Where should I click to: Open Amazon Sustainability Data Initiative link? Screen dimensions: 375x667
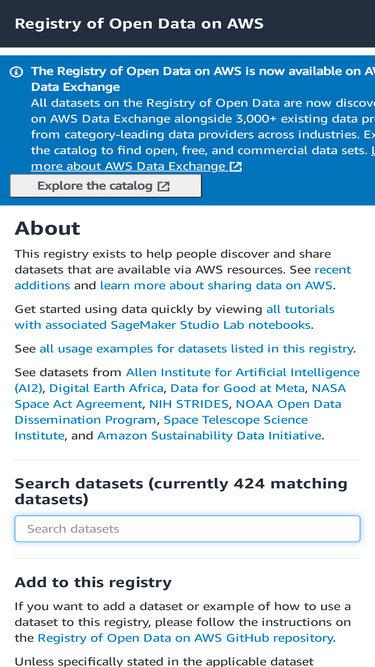pyautogui.click(x=209, y=436)
